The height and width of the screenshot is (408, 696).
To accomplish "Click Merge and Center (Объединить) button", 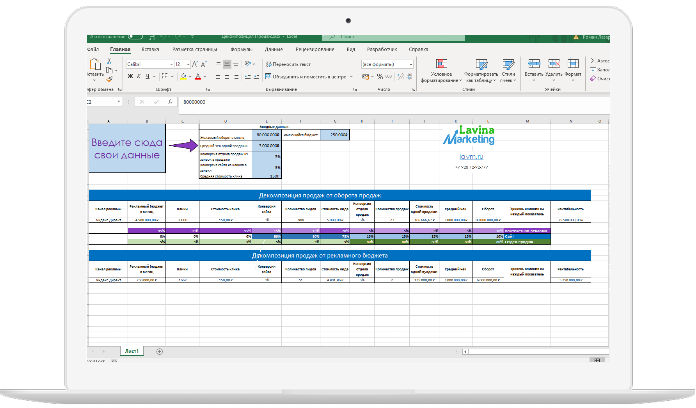I will (x=305, y=77).
